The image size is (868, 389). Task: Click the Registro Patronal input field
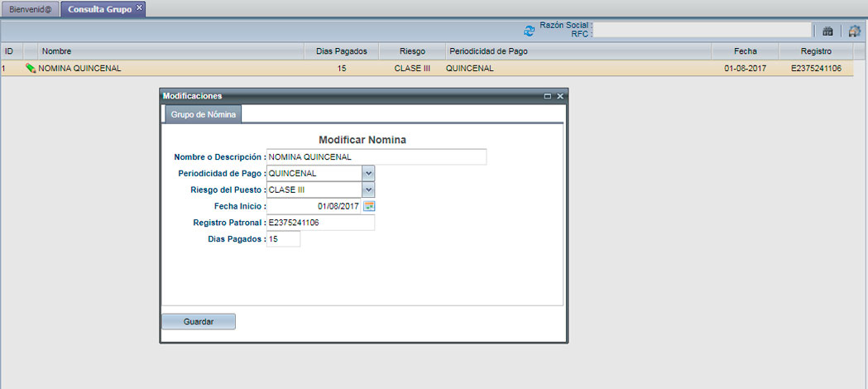point(320,223)
